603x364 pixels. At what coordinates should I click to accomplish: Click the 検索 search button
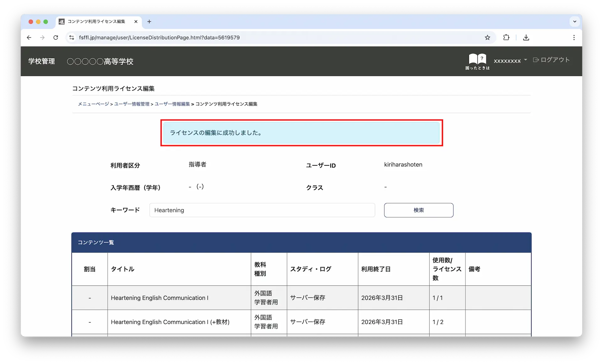coord(418,210)
